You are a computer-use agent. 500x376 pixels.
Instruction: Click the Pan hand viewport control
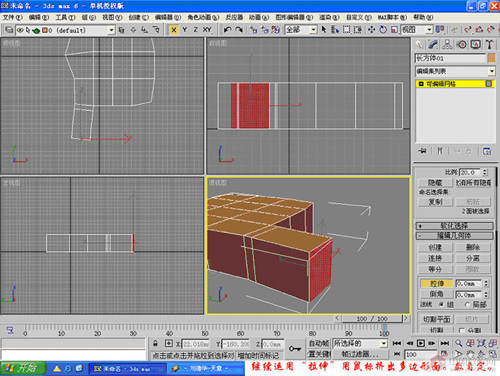click(x=470, y=354)
